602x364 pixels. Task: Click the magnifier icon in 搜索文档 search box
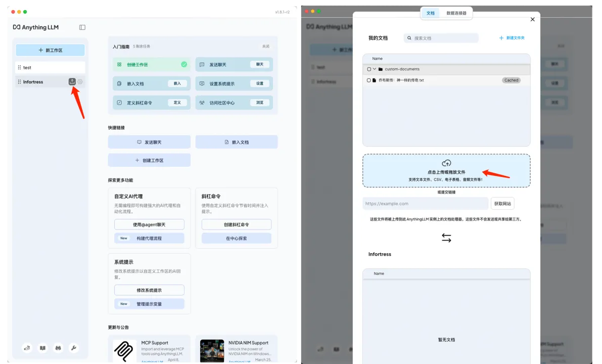(409, 38)
